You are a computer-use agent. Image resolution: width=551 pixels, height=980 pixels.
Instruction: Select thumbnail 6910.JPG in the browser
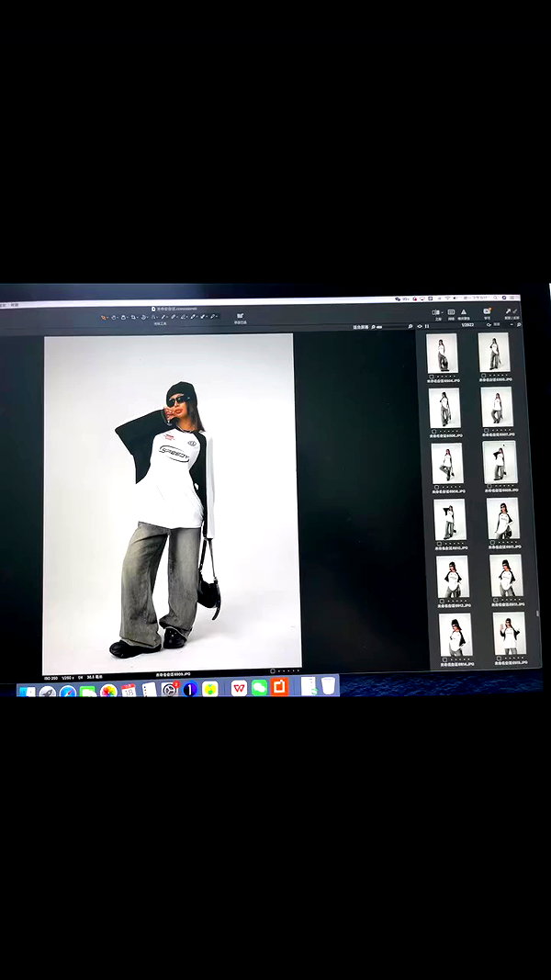[x=450, y=519]
